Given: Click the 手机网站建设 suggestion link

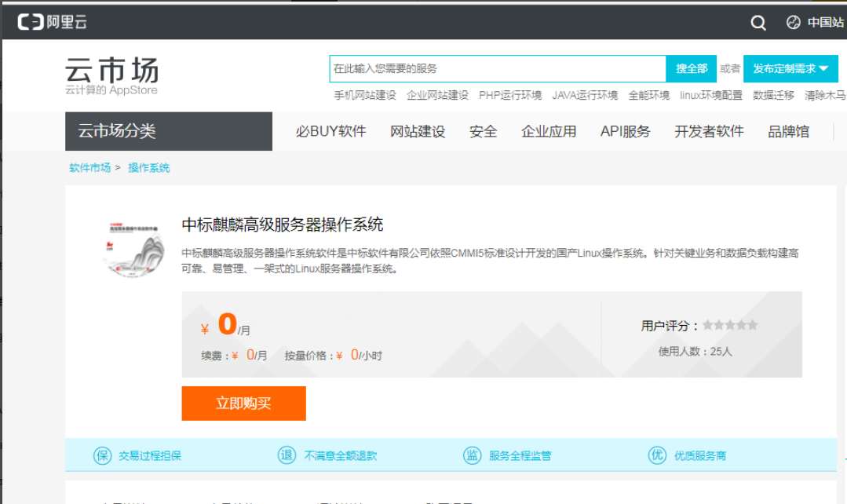Looking at the screenshot, I should (x=364, y=96).
